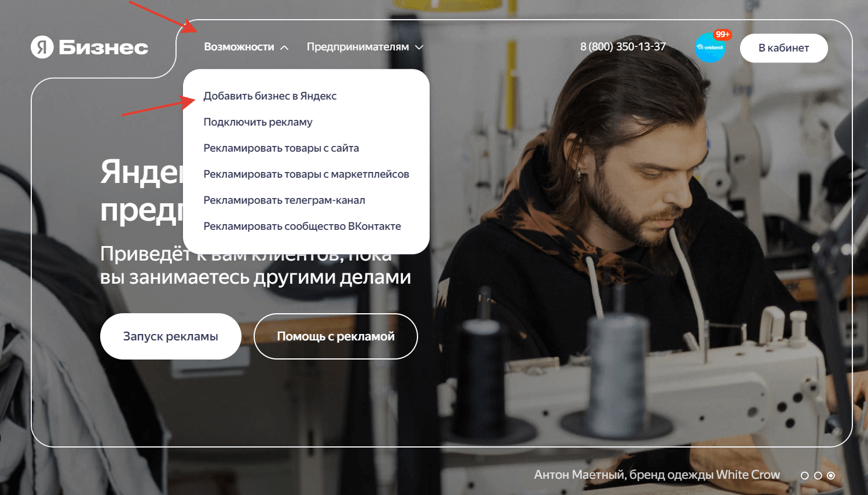Click the Помощь с рекламой button
The image size is (868, 495).
click(336, 336)
